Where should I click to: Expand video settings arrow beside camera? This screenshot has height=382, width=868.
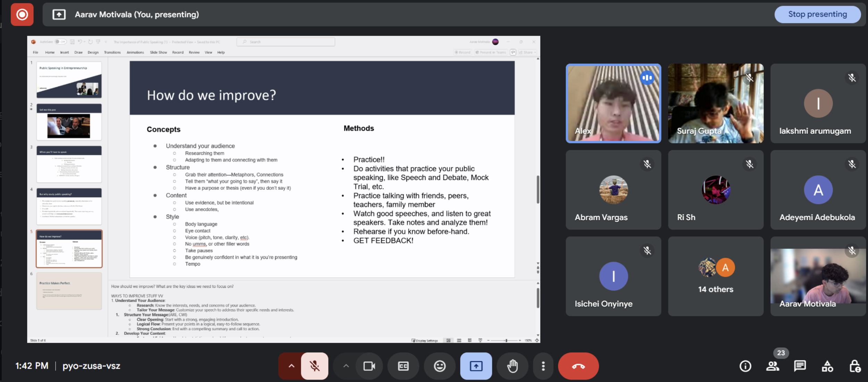(346, 366)
